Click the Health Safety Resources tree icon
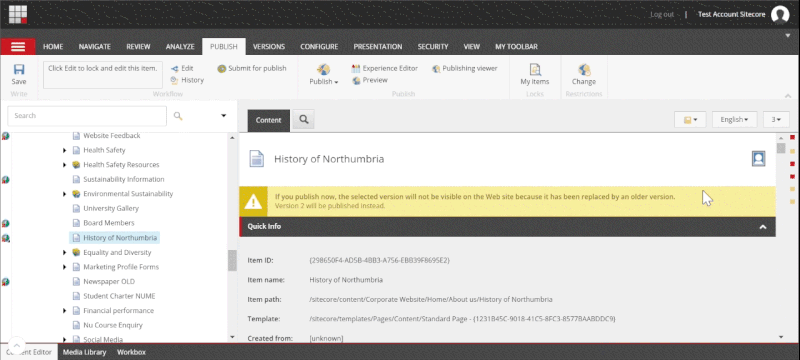The image size is (800, 360). pos(76,165)
